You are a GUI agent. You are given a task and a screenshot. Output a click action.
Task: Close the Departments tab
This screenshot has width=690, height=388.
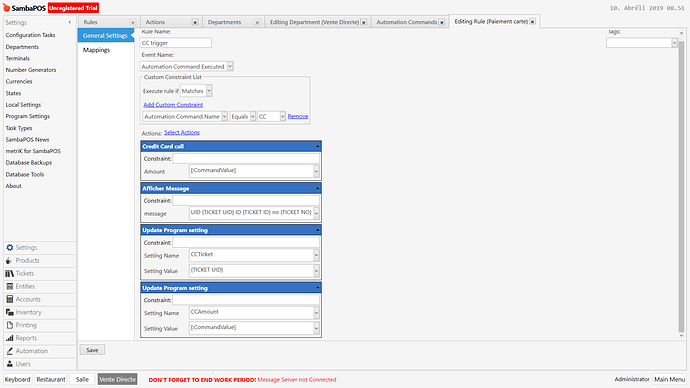click(x=257, y=22)
